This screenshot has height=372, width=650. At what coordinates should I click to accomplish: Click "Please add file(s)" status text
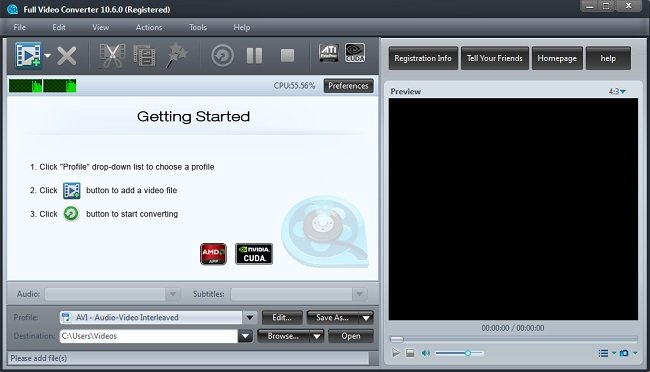[39, 358]
